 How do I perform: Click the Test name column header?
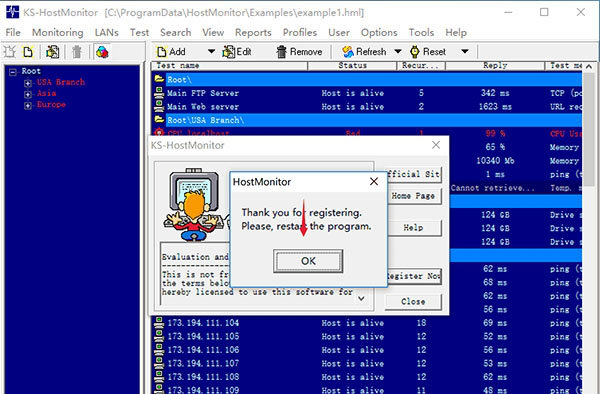click(230, 66)
